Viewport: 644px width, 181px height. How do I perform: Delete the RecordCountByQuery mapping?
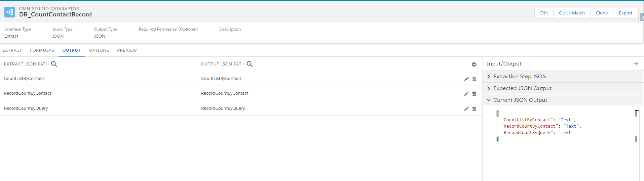pos(474,109)
